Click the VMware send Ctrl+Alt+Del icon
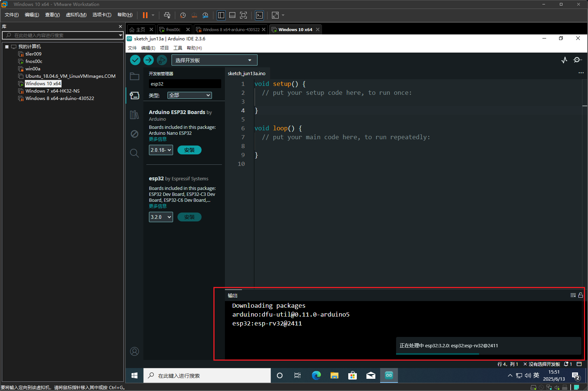The height and width of the screenshot is (391, 588). point(167,15)
